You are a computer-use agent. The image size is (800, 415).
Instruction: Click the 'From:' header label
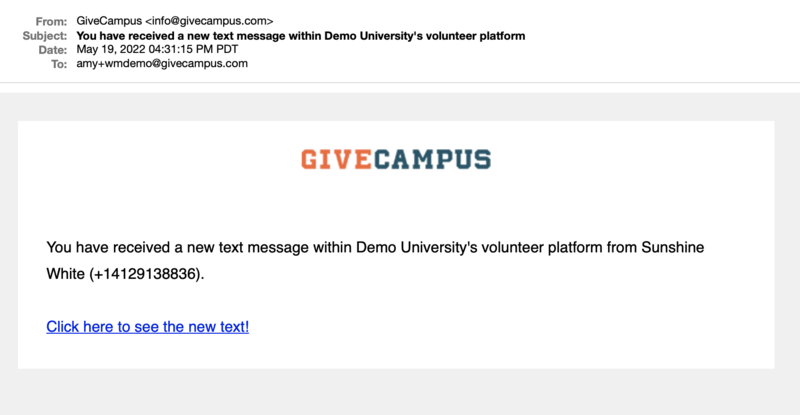click(51, 21)
